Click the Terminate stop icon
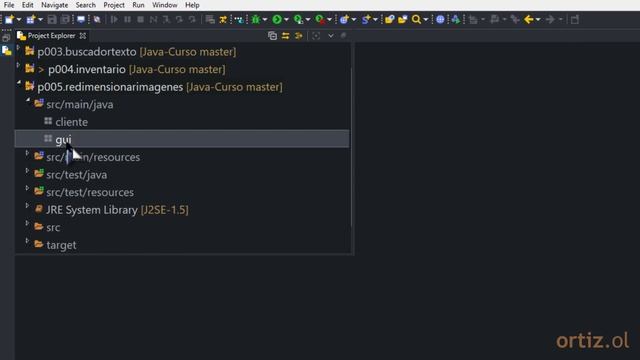 pos(140,19)
